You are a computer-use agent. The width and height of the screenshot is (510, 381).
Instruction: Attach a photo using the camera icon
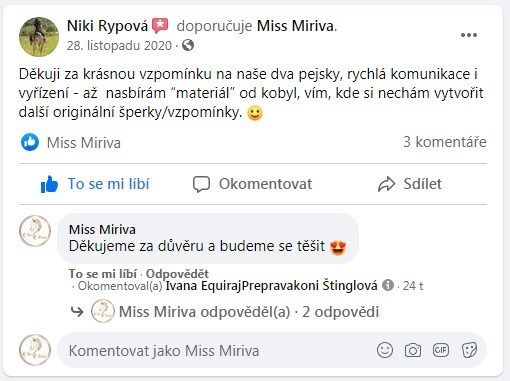(x=413, y=350)
